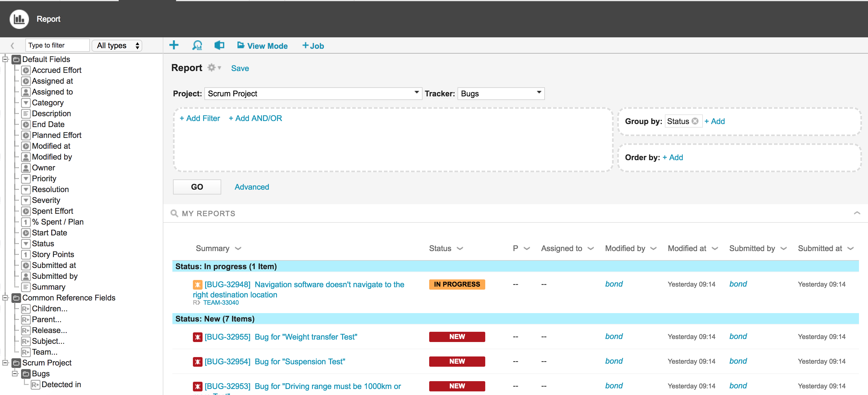
Task: Collapse the Scrum Project tree node
Action: pos(5,363)
